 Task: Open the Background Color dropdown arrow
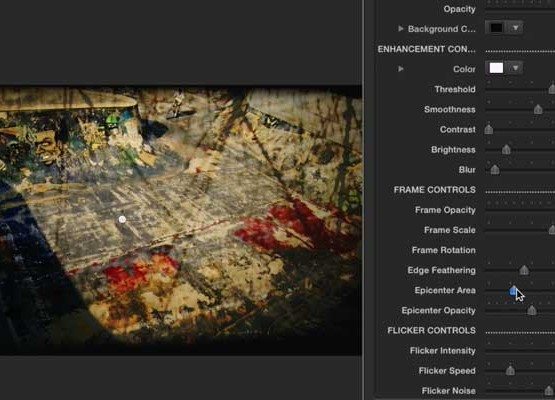tap(516, 28)
